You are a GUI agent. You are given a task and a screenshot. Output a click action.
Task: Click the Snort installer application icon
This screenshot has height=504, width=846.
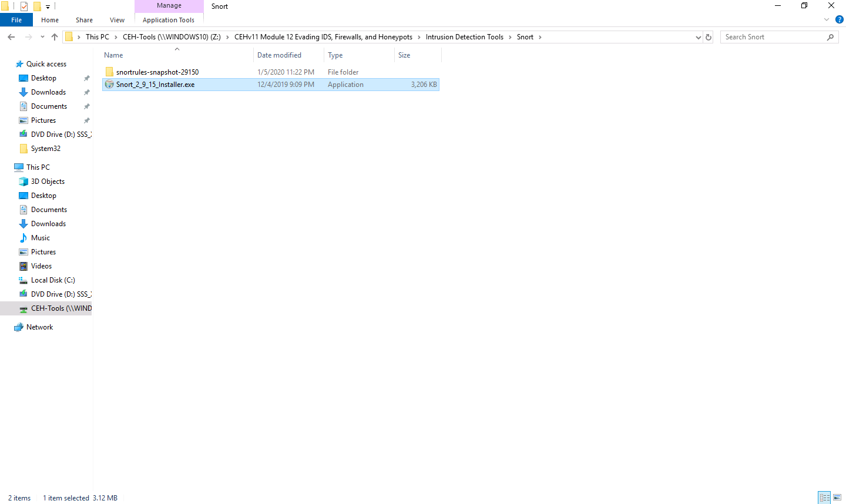(109, 85)
